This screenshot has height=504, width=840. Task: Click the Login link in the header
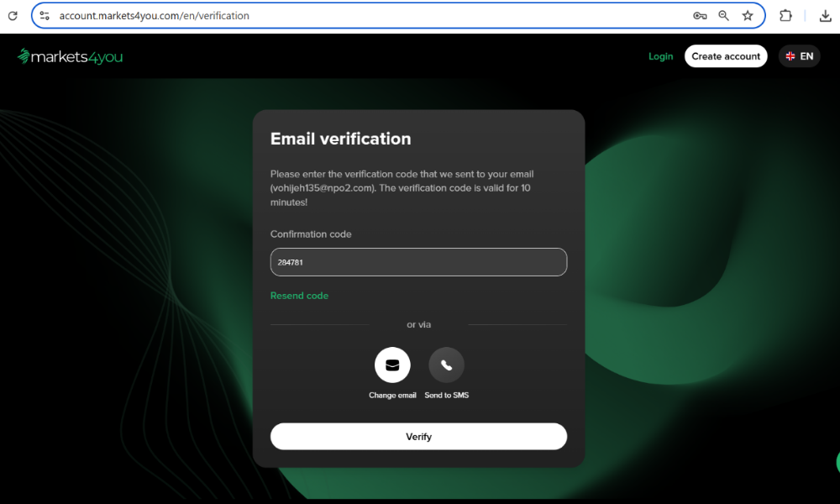pyautogui.click(x=660, y=56)
